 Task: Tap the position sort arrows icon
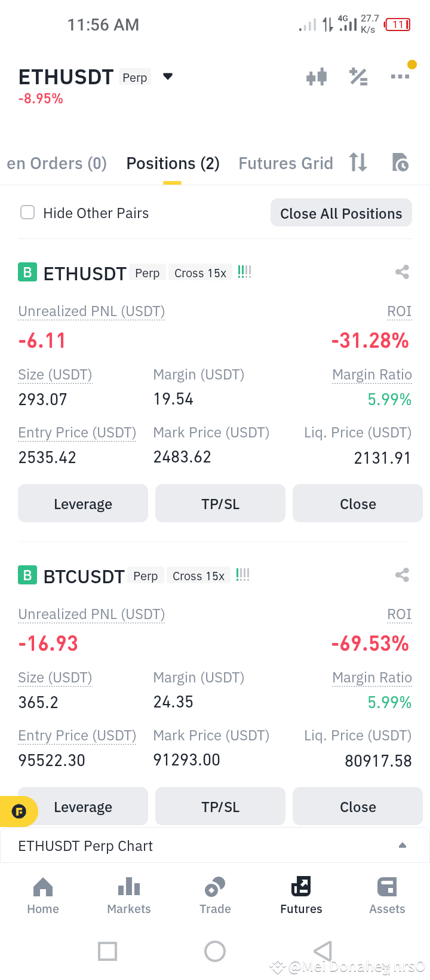pyautogui.click(x=358, y=162)
